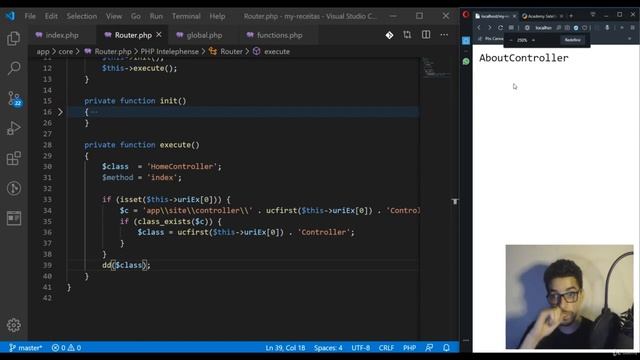Expand the folded init() body on line 16

click(60, 112)
